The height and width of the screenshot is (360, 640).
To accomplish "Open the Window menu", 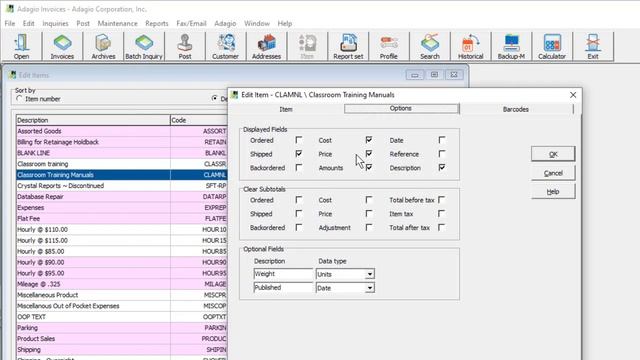I will [257, 23].
